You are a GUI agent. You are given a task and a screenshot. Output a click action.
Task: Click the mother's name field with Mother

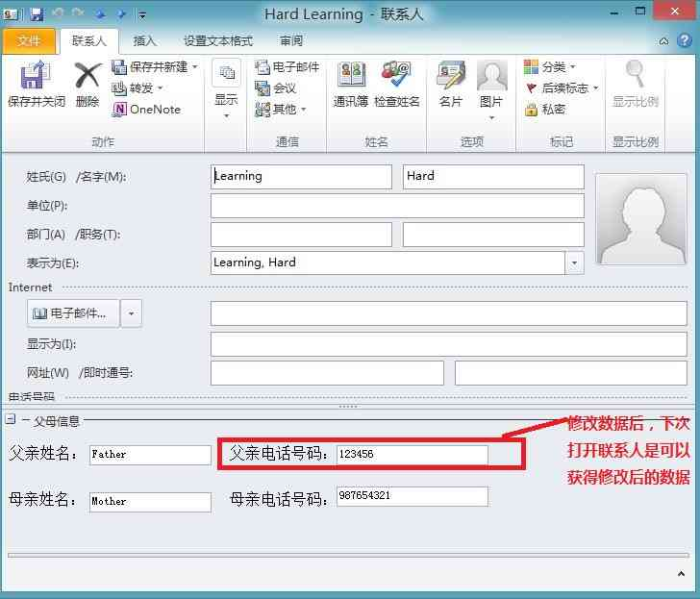[150, 502]
